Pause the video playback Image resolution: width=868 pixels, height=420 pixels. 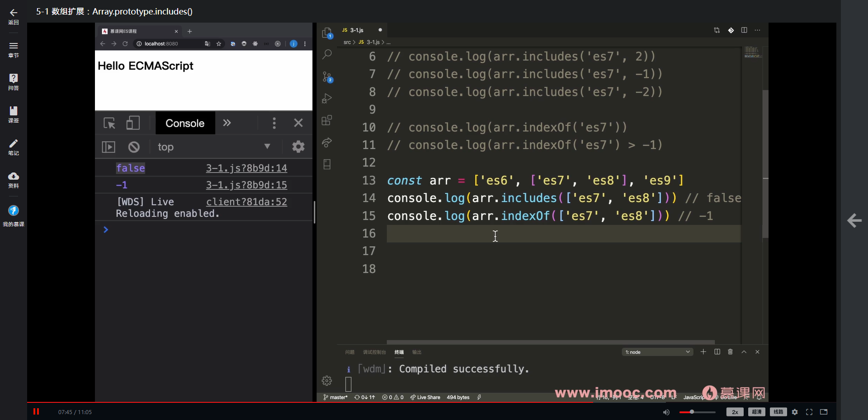tap(36, 411)
